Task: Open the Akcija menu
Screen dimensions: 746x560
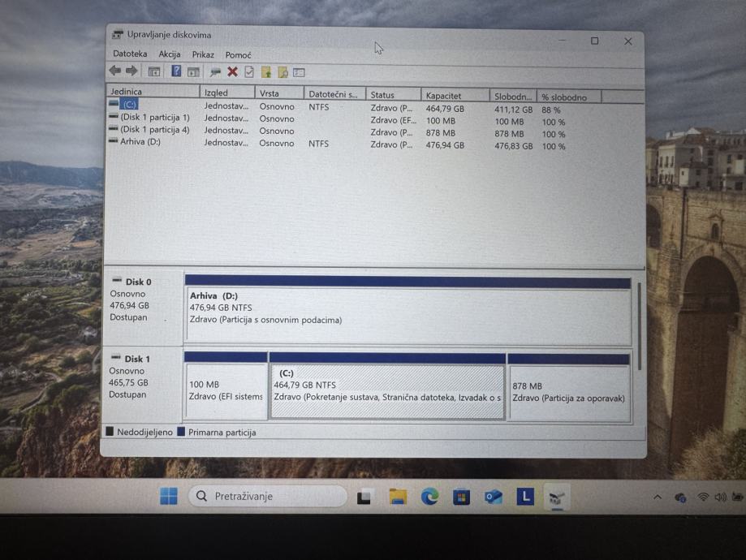Action: [170, 54]
